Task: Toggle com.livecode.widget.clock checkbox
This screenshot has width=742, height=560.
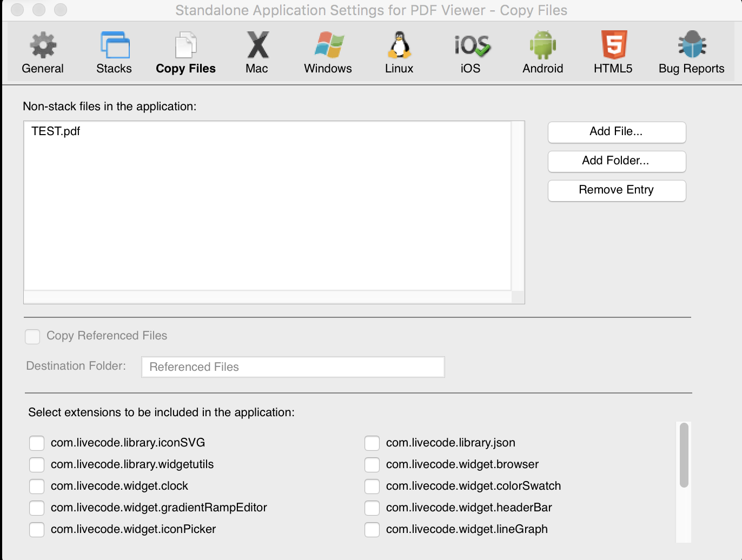Action: click(x=37, y=486)
